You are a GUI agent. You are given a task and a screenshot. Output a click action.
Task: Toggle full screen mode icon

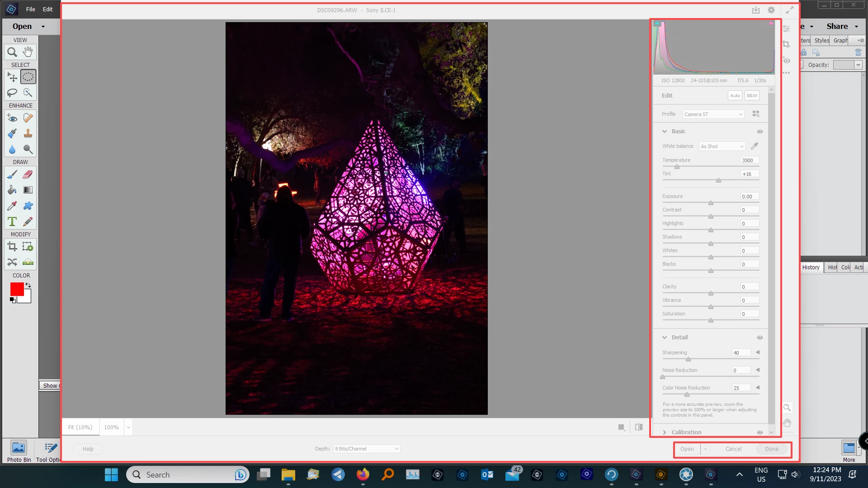point(789,10)
